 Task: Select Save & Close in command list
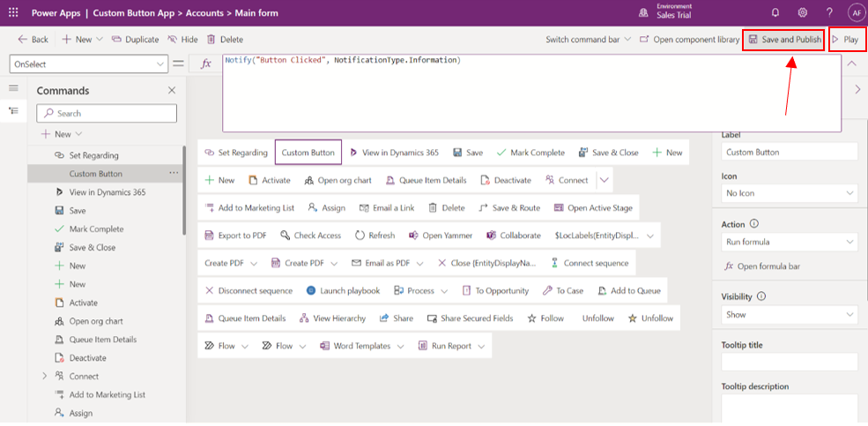point(93,247)
